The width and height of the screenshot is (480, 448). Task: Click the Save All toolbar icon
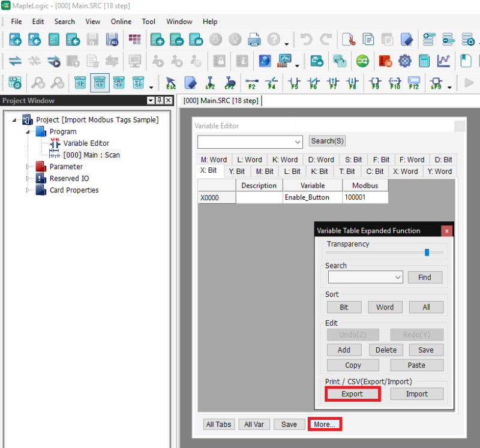[112, 40]
